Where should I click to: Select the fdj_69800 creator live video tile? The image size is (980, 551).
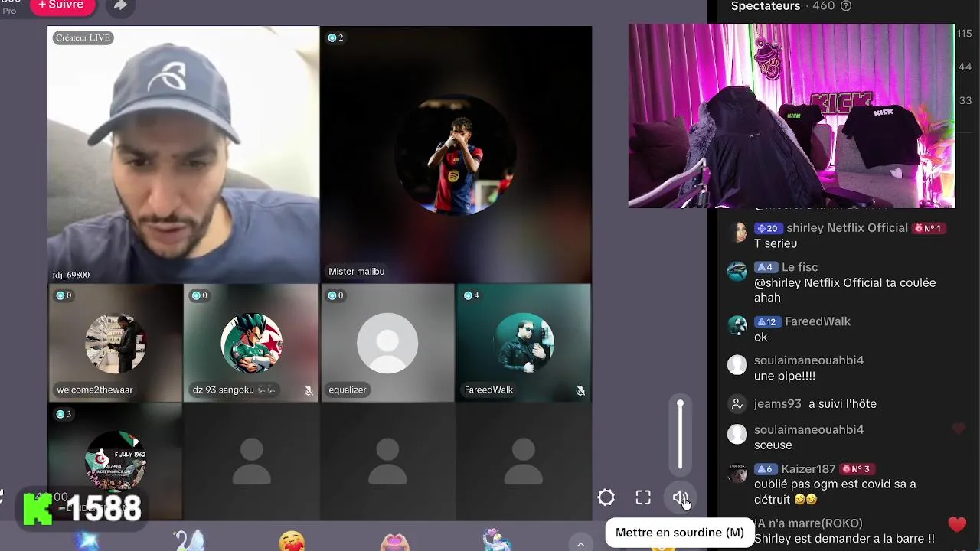(x=183, y=155)
